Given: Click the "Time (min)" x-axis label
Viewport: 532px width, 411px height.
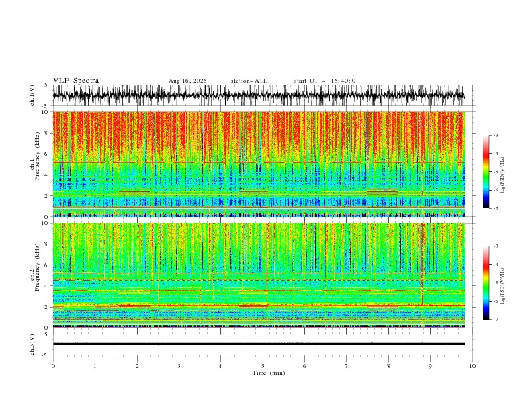Looking at the screenshot, I should [269, 373].
